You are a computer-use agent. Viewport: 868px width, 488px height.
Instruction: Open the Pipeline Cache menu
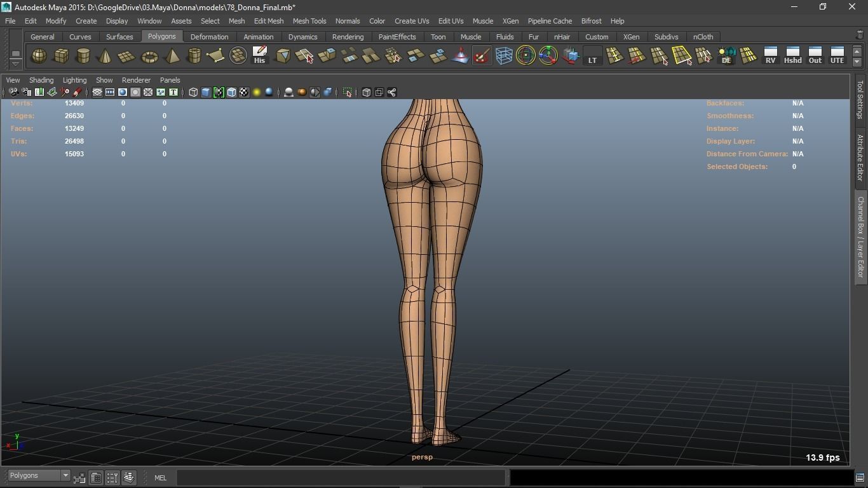point(550,21)
